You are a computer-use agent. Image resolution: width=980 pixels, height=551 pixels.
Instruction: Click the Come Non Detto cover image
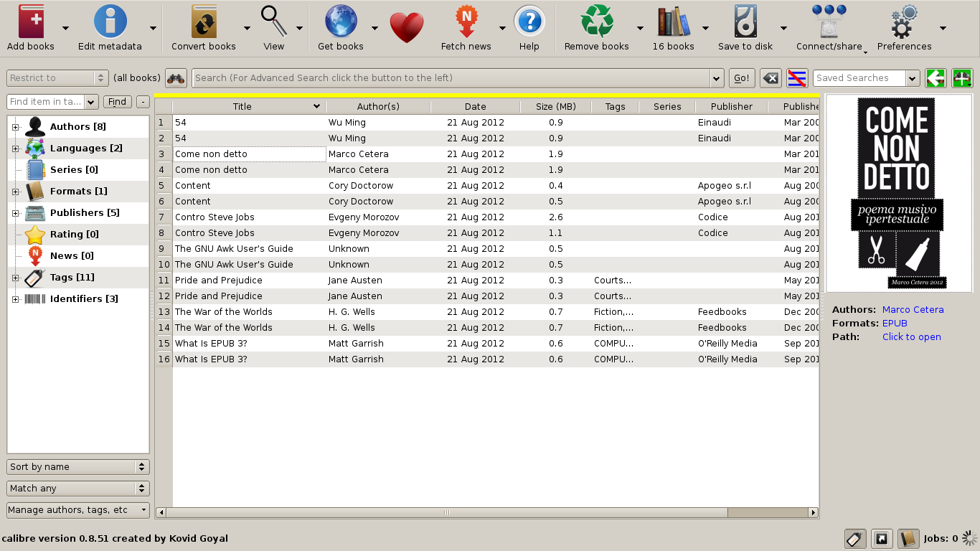click(899, 193)
